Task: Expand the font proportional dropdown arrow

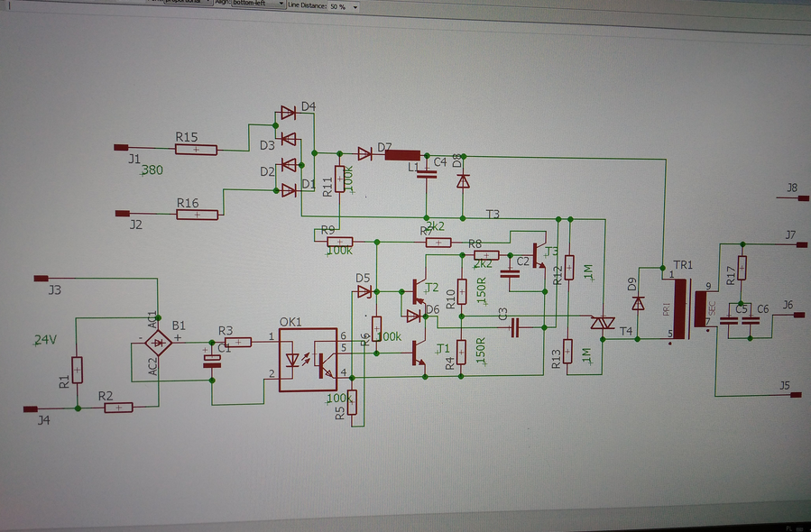Action: pyautogui.click(x=209, y=2)
